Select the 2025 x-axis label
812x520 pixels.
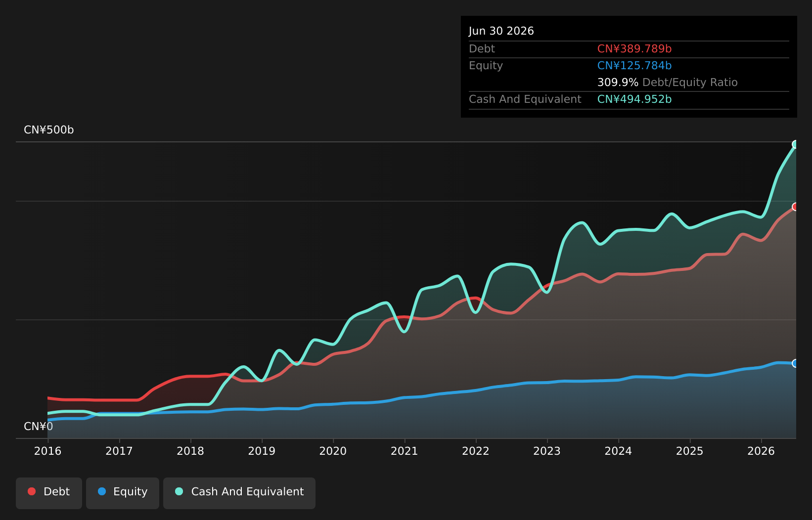[x=690, y=451]
